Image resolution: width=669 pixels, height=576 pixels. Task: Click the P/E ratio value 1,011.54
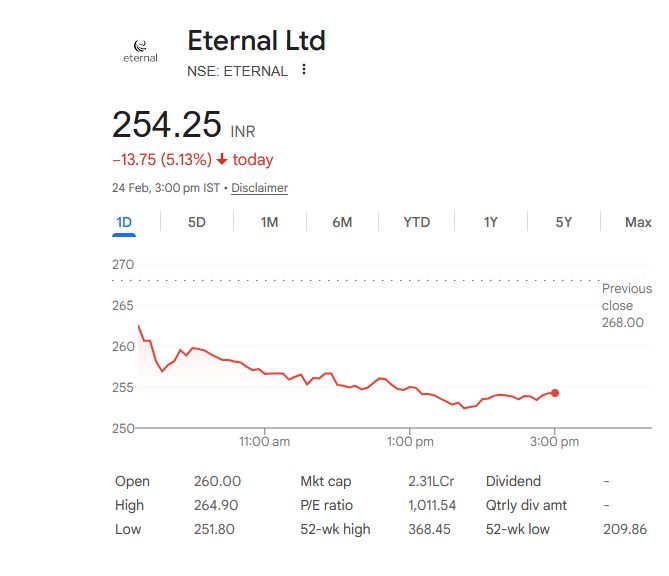432,505
